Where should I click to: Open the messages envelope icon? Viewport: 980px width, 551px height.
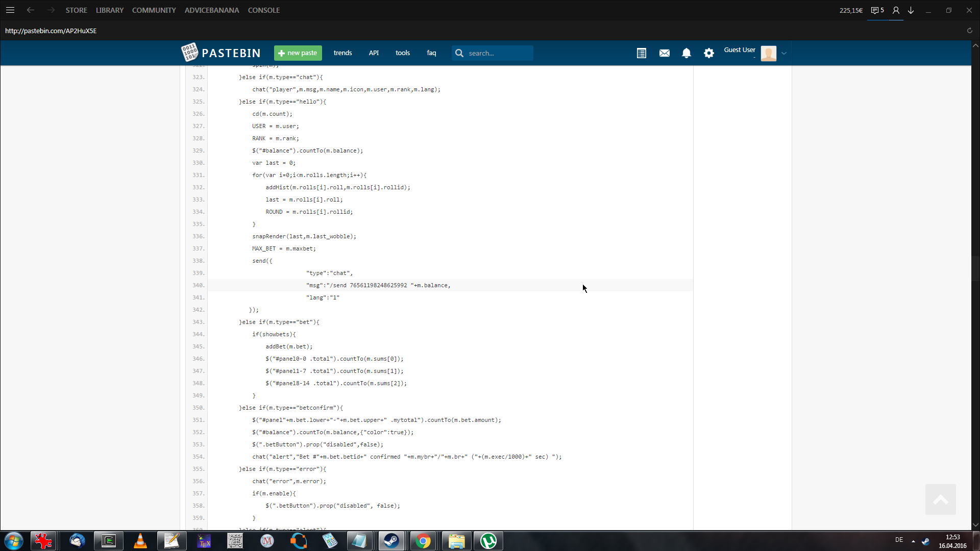click(664, 53)
